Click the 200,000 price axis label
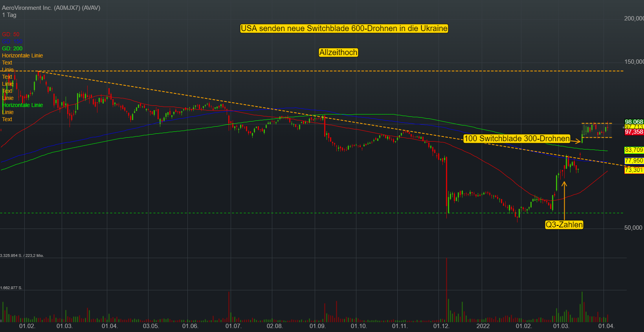 tap(634, 18)
